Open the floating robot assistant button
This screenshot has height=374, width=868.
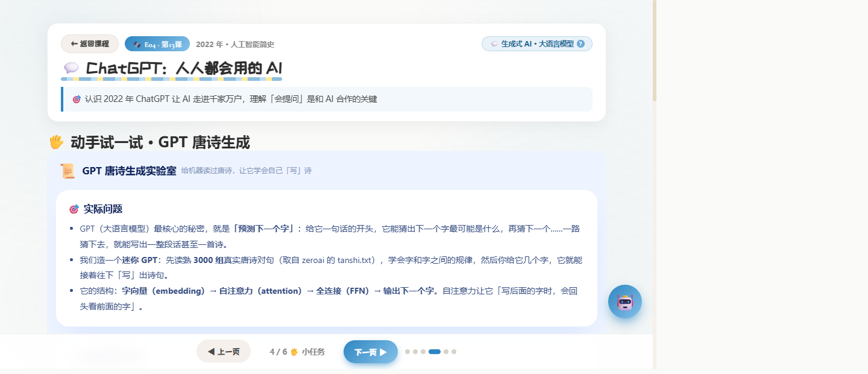[x=625, y=302]
